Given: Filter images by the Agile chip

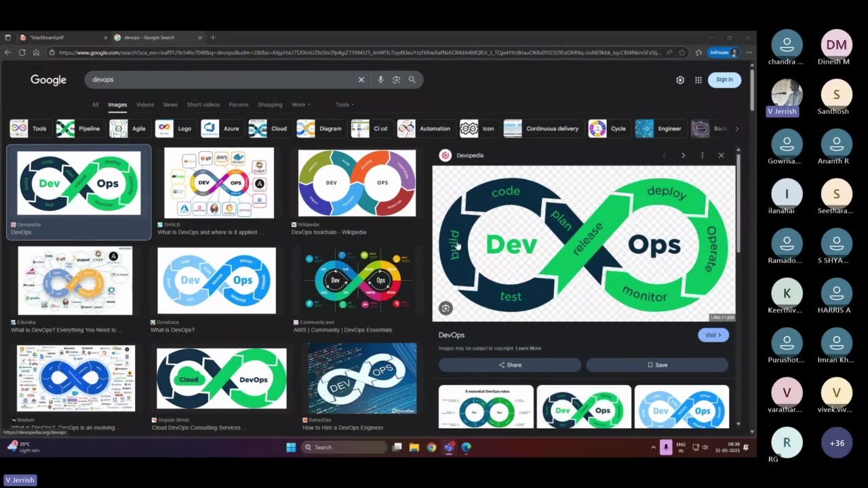Looking at the screenshot, I should (129, 128).
